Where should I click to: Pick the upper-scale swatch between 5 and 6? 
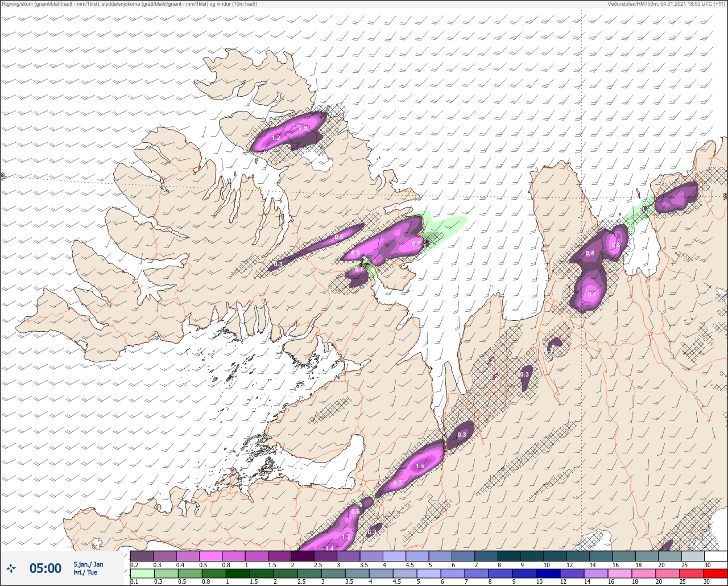point(440,556)
